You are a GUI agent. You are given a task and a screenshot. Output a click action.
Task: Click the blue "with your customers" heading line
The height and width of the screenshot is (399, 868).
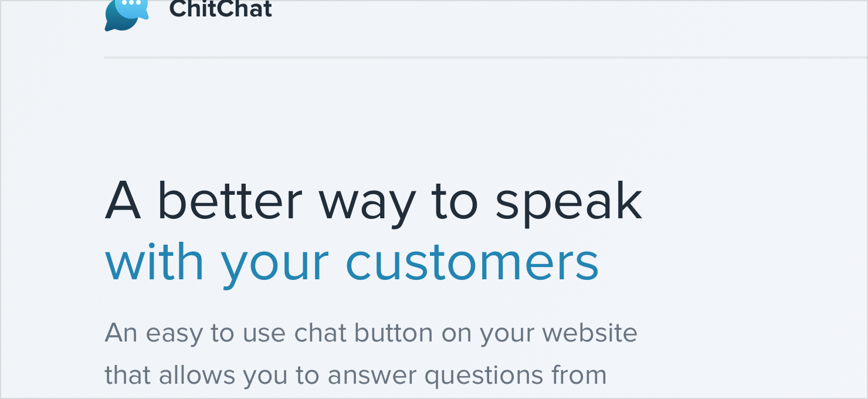pyautogui.click(x=352, y=262)
